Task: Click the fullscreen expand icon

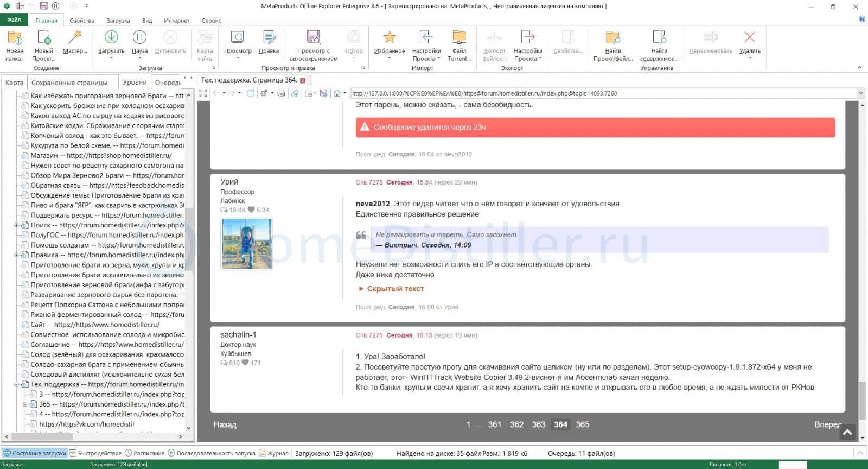Action: click(203, 93)
